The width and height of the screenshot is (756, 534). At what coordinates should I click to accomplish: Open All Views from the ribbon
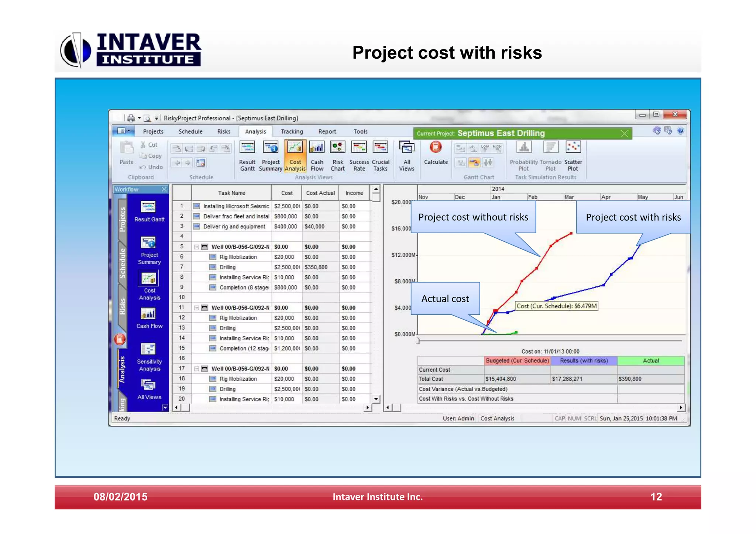406,156
